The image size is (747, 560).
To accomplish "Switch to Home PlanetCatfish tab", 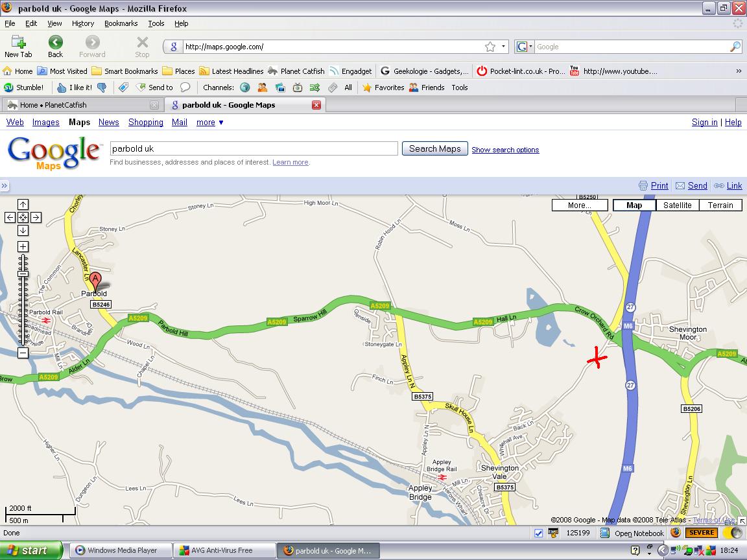I will pyautogui.click(x=83, y=105).
